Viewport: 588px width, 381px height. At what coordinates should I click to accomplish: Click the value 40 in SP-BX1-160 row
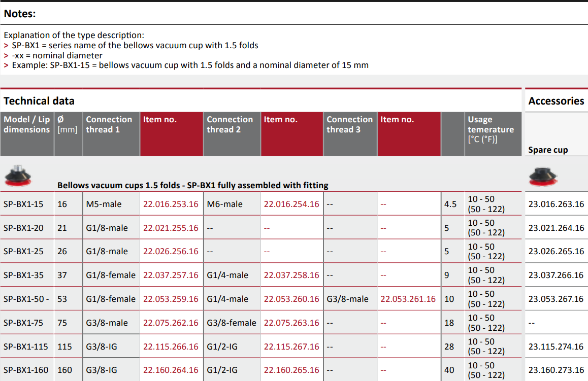449,370
